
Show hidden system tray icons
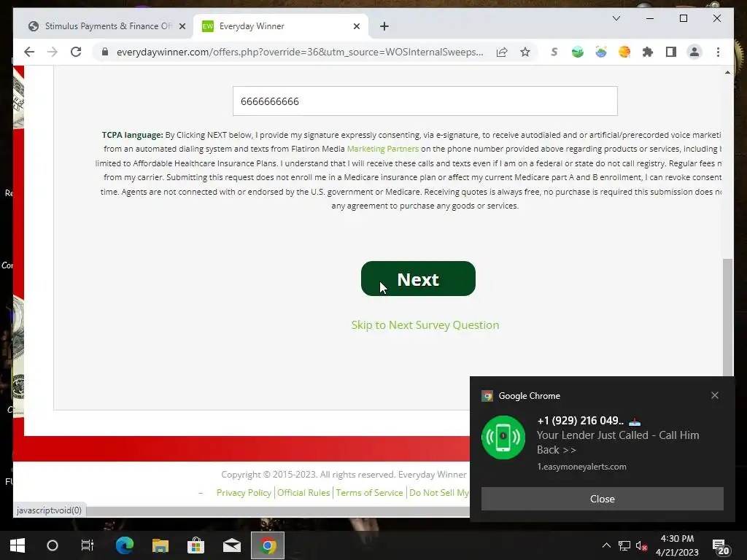pyautogui.click(x=606, y=545)
